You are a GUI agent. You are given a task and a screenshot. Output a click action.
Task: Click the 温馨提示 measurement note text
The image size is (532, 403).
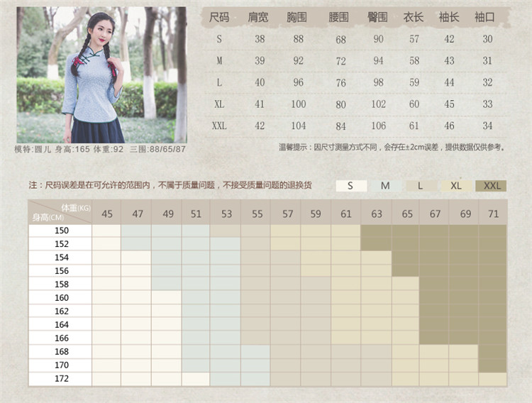[x=392, y=148]
